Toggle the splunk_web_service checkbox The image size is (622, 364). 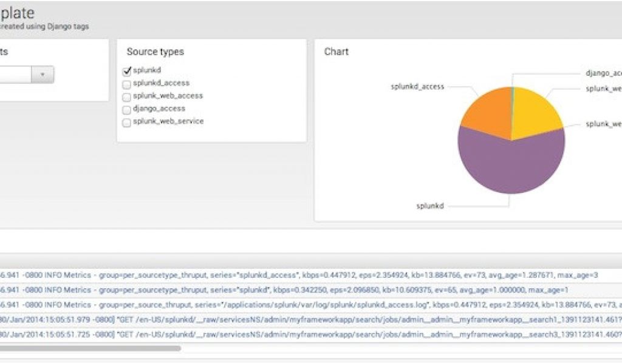[126, 123]
